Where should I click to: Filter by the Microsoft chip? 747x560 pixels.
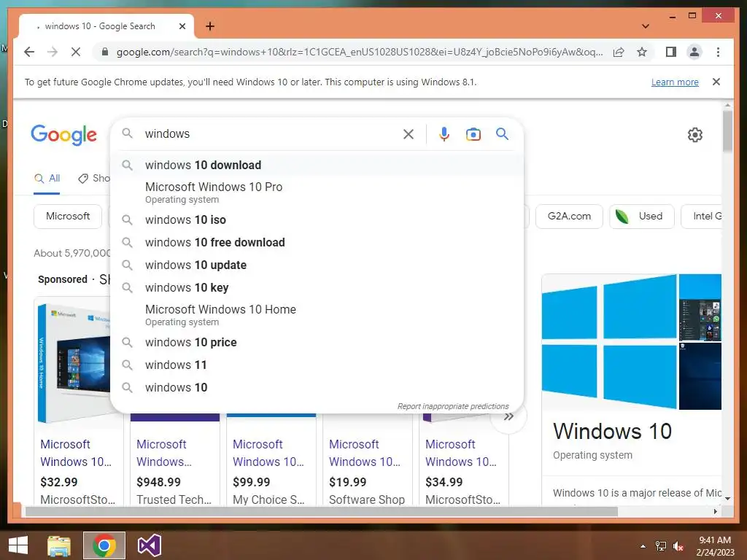(x=68, y=216)
